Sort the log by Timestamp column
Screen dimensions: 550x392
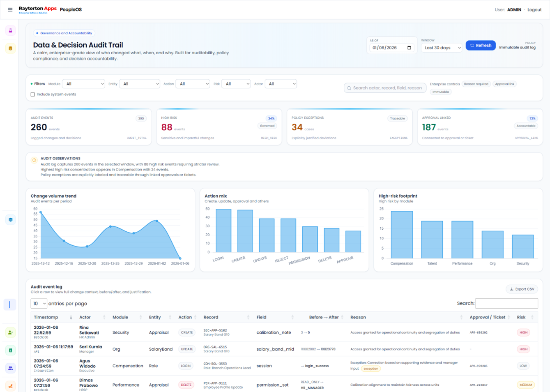(x=53, y=317)
